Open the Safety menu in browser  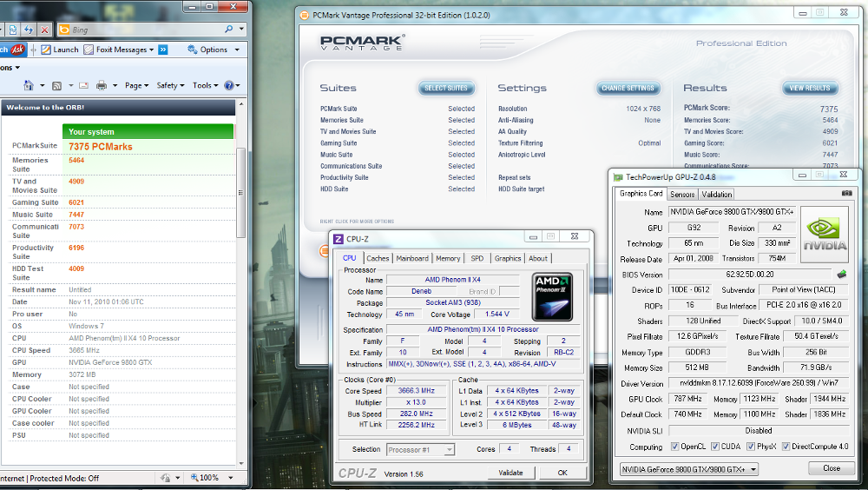pyautogui.click(x=170, y=85)
